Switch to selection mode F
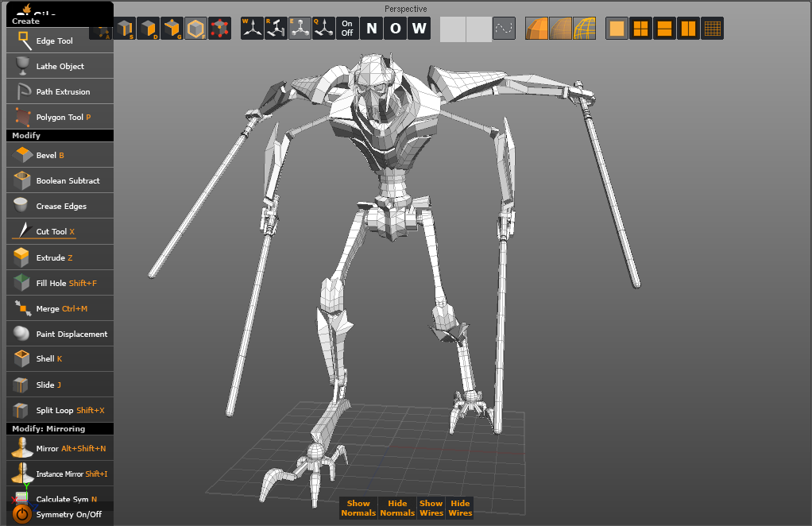 [195, 28]
